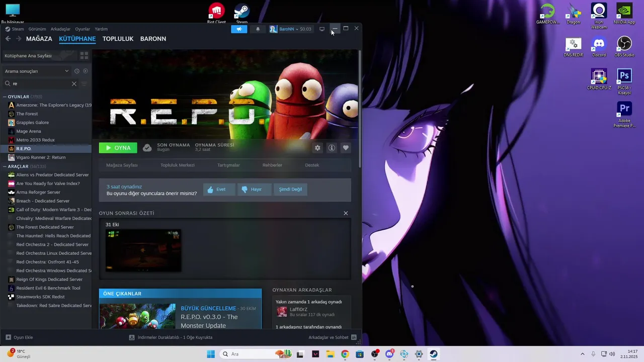Click the Add Game plus icon
644x362 pixels.
[x=8, y=337]
